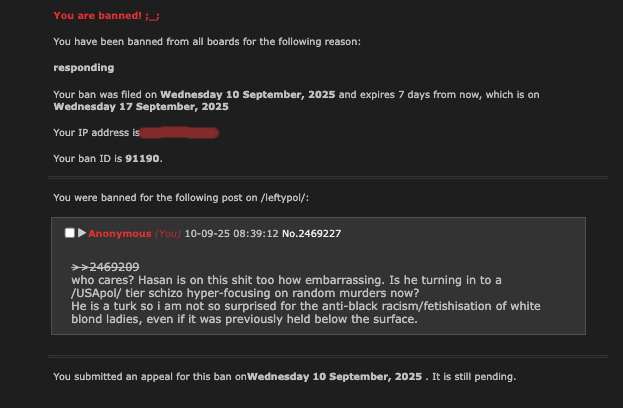This screenshot has width=623, height=408.
Task: Open the post menu triangle arrow
Action: [82, 233]
